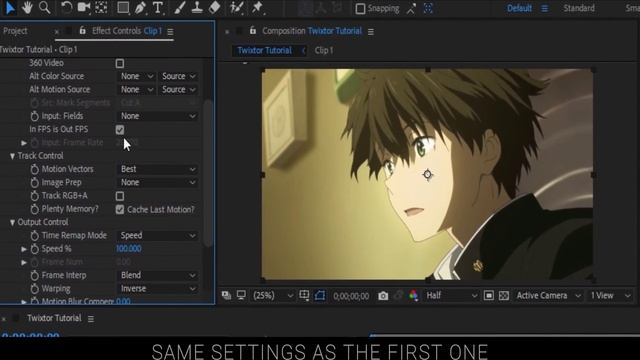This screenshot has width=640, height=360.
Task: Select the Unified Camera tool
Action: click(x=84, y=7)
